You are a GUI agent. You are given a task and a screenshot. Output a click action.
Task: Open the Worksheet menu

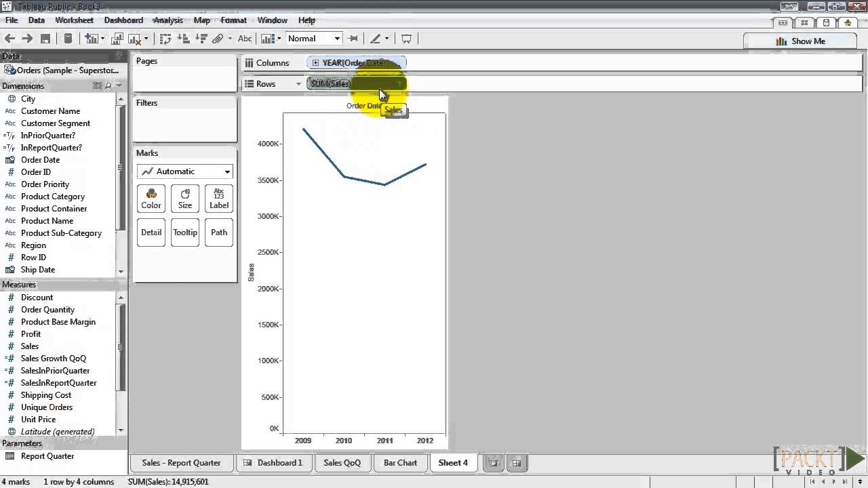click(x=74, y=20)
